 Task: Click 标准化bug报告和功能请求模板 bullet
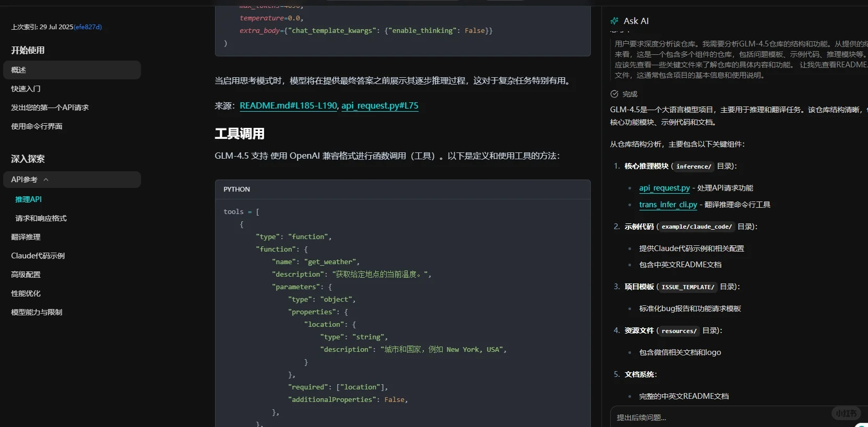tap(690, 309)
